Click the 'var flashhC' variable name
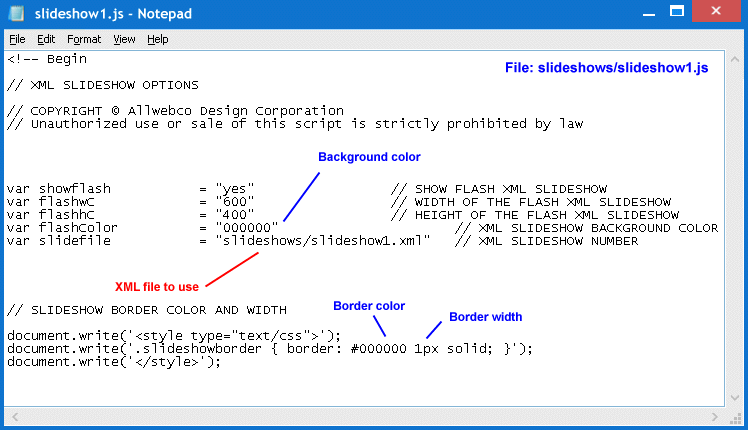This screenshot has width=748, height=430. (51, 215)
